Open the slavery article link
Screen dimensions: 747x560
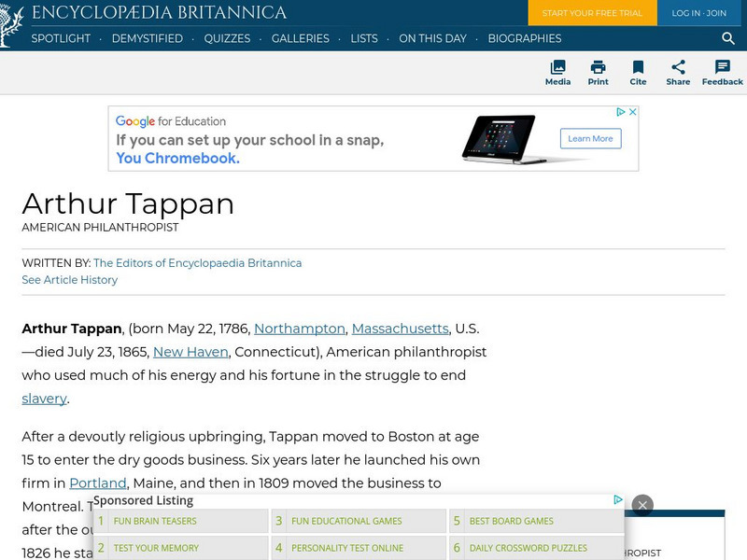[x=44, y=399]
